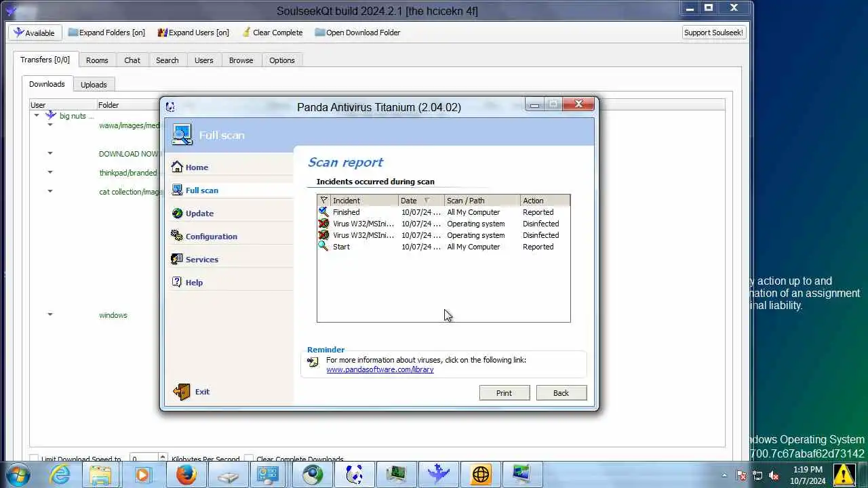868x488 pixels.
Task: Collapse the windows folder row
Action: pos(50,315)
